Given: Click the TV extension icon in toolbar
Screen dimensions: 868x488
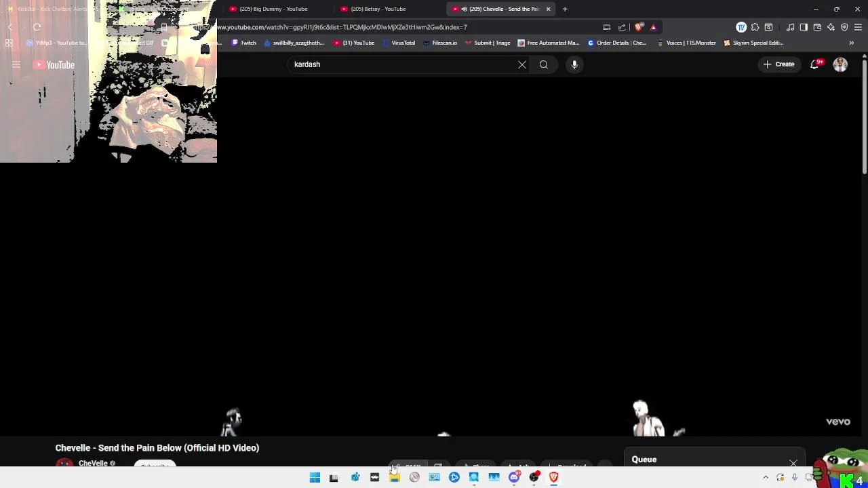Looking at the screenshot, I should (741, 27).
